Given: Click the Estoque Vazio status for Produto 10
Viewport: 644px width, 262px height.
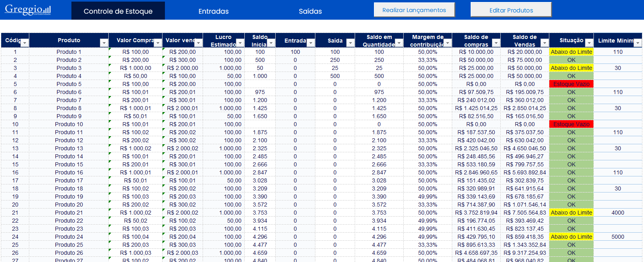Looking at the screenshot, I should 571,124.
